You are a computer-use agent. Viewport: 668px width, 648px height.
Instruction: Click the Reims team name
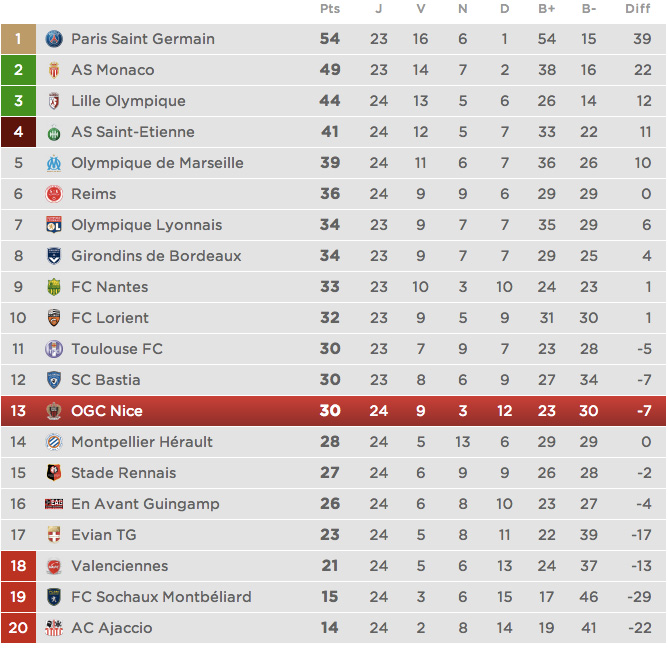tap(94, 194)
